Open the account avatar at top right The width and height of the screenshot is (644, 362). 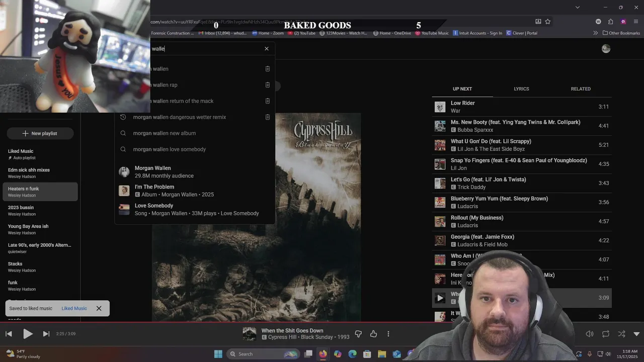tap(606, 49)
